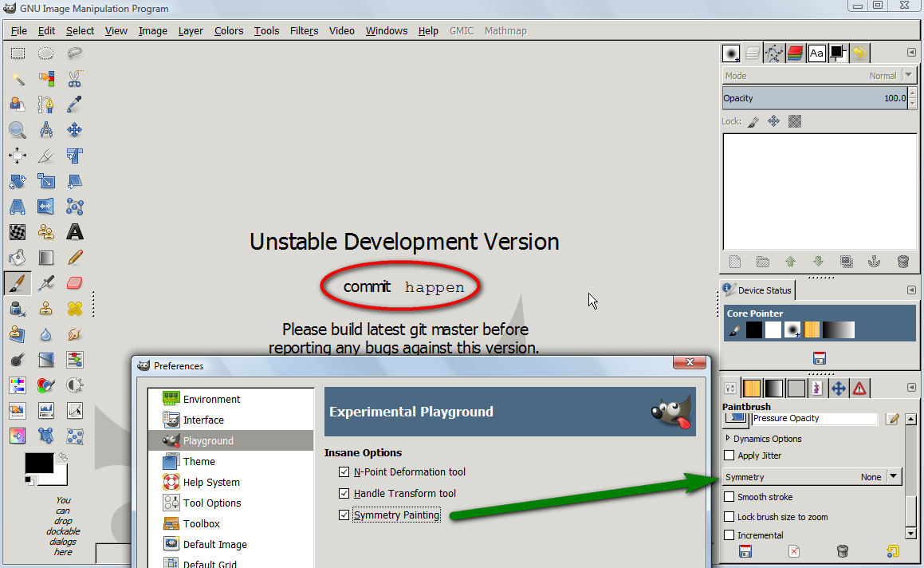Select the Eraser tool
This screenshot has width=924, height=568.
[x=75, y=283]
